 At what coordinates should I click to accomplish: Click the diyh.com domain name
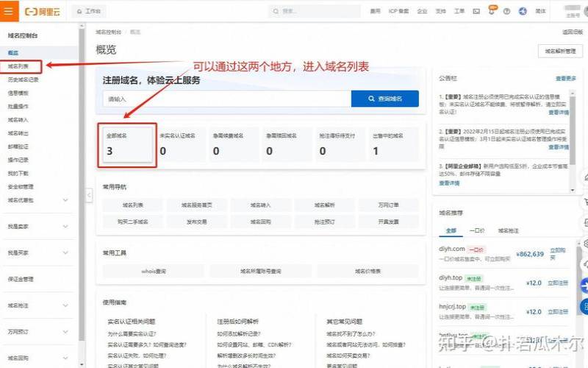452,249
